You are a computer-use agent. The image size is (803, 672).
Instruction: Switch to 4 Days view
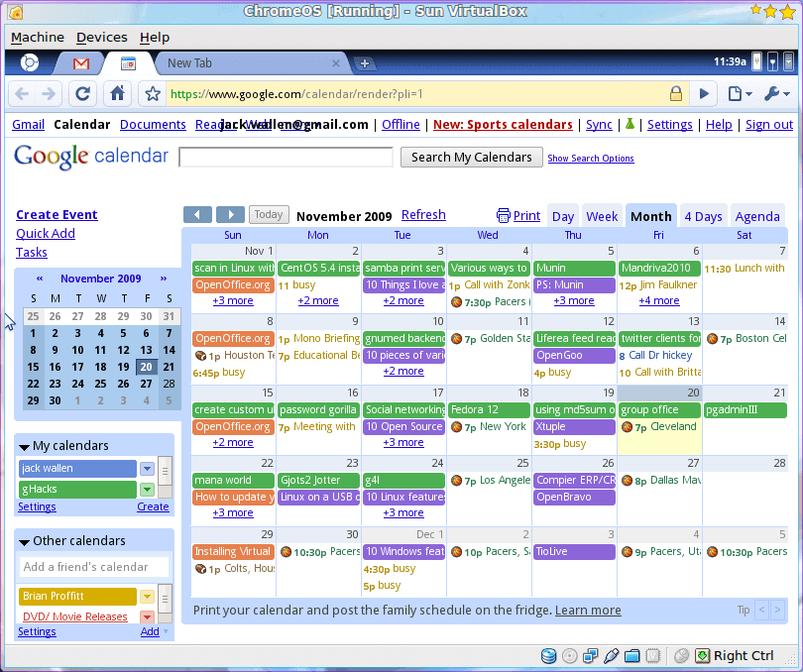[x=703, y=216]
